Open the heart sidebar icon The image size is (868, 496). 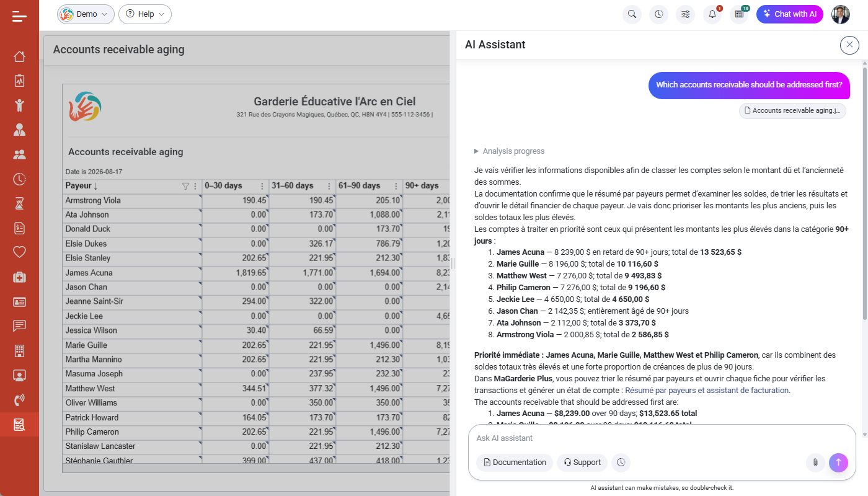click(19, 252)
